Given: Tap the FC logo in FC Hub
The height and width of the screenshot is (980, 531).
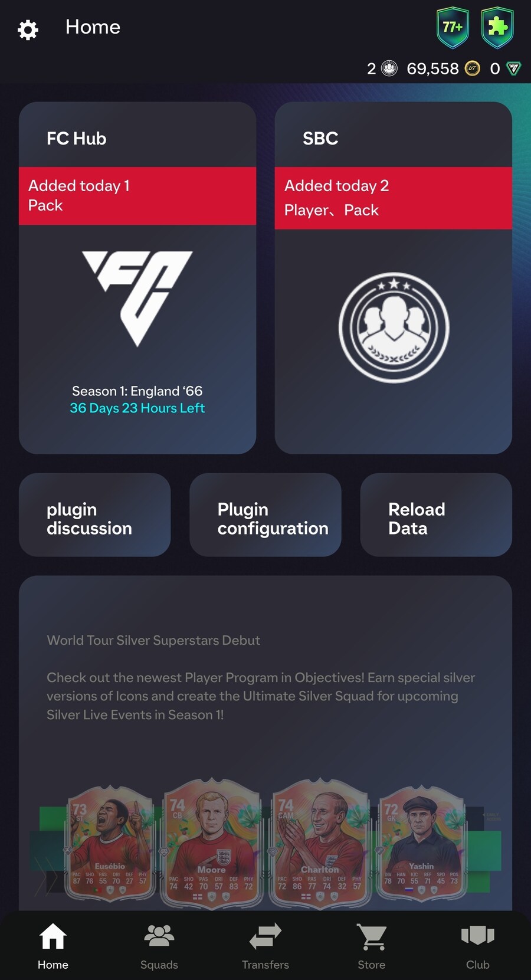Looking at the screenshot, I should (137, 299).
